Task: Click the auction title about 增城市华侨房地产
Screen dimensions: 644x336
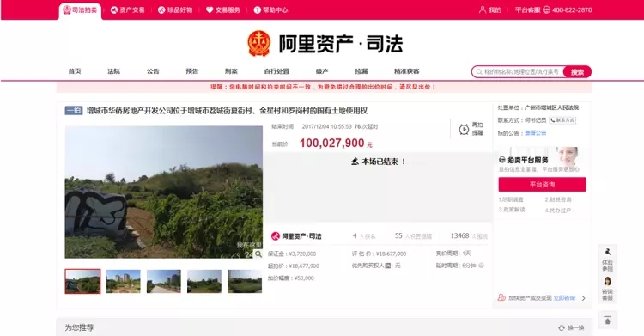Action: pos(227,111)
